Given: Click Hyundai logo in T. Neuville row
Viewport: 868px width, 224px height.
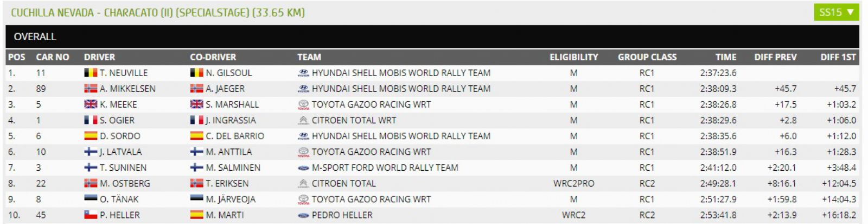Looking at the screenshot, I should [303, 73].
